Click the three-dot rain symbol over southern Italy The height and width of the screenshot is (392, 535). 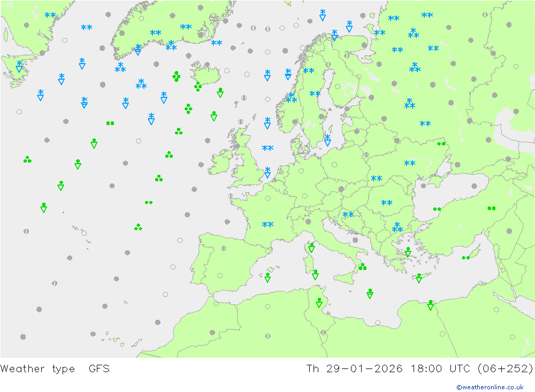click(362, 266)
